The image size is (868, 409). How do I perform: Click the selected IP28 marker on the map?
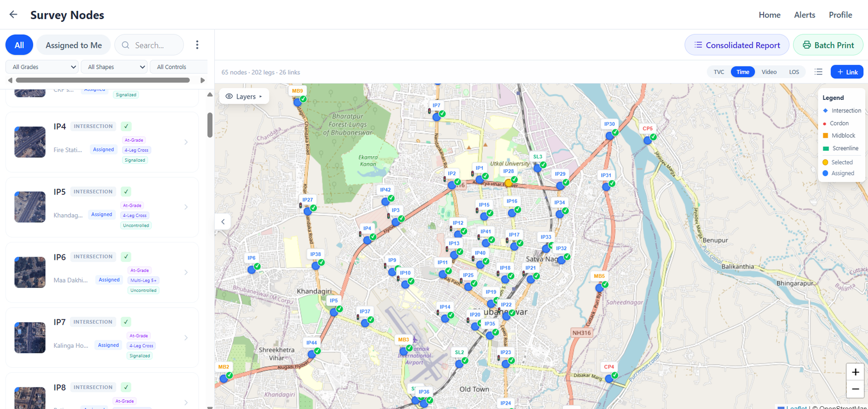(508, 183)
